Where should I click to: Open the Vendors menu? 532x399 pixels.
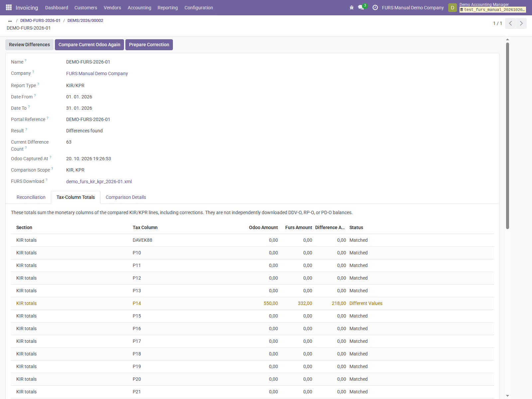(x=112, y=8)
